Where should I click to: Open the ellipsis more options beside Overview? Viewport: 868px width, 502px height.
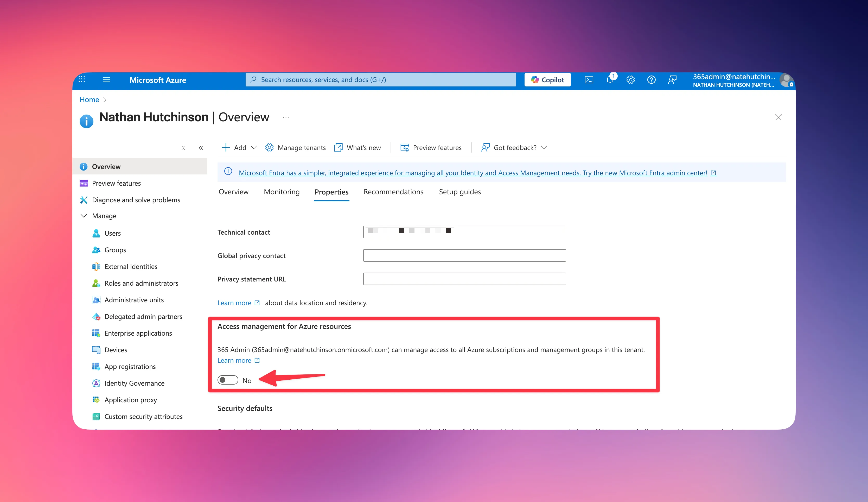pos(286,117)
